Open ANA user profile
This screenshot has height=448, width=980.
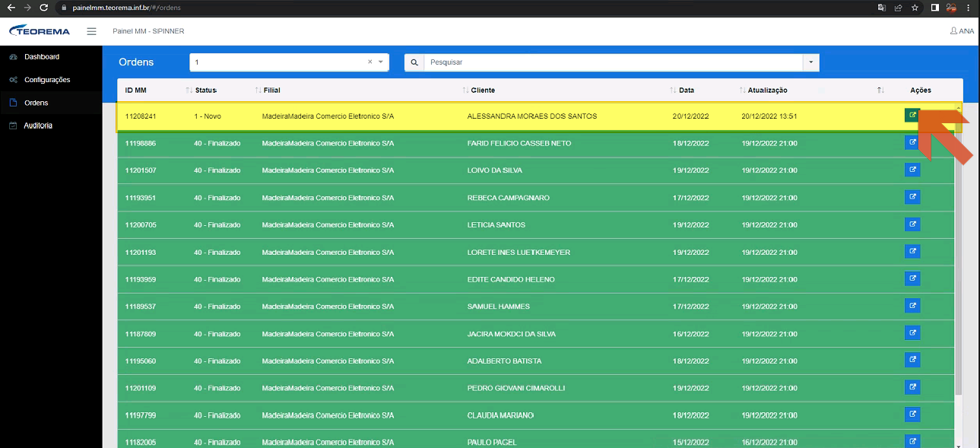(962, 31)
